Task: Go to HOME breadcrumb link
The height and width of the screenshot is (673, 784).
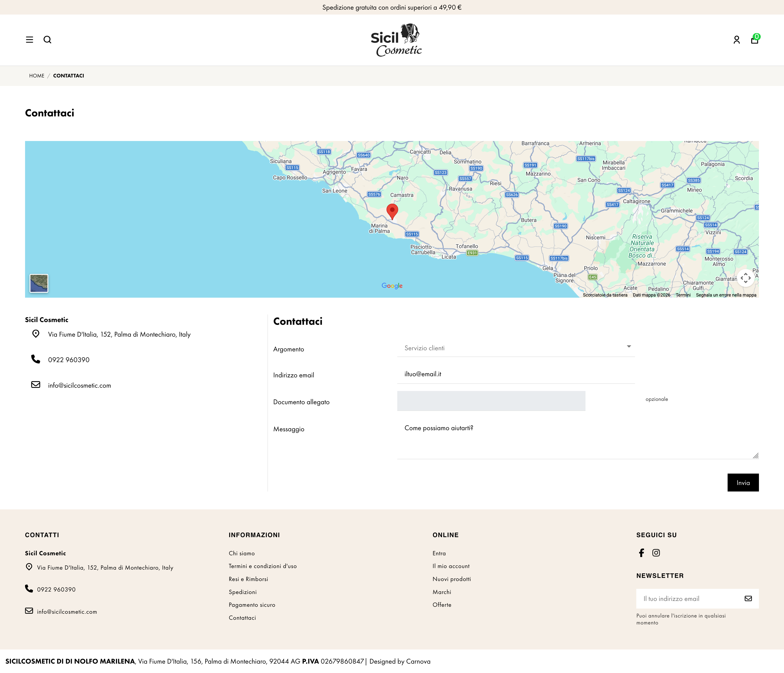Action: pyautogui.click(x=37, y=76)
